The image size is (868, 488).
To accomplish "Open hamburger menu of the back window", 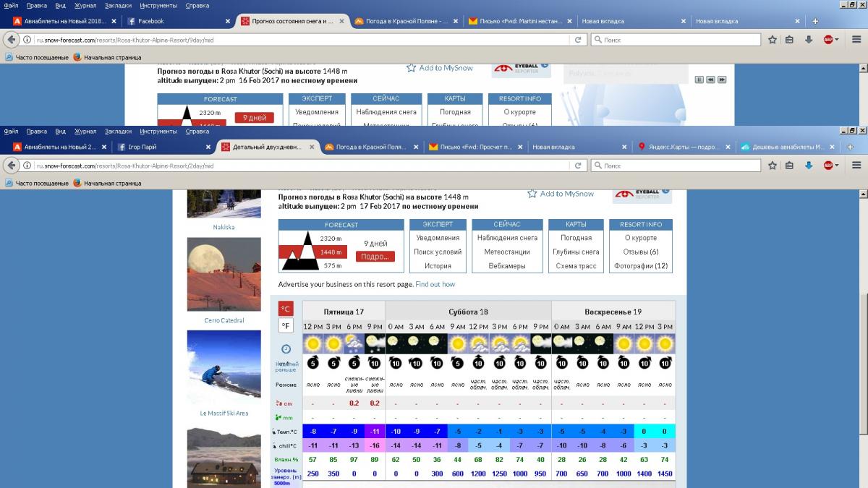I will [x=857, y=40].
